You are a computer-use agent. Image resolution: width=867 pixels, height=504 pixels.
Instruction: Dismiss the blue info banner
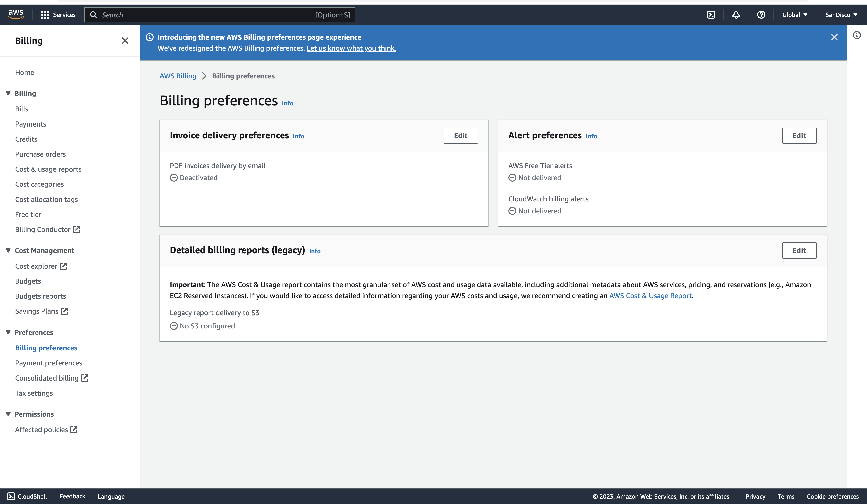point(834,37)
